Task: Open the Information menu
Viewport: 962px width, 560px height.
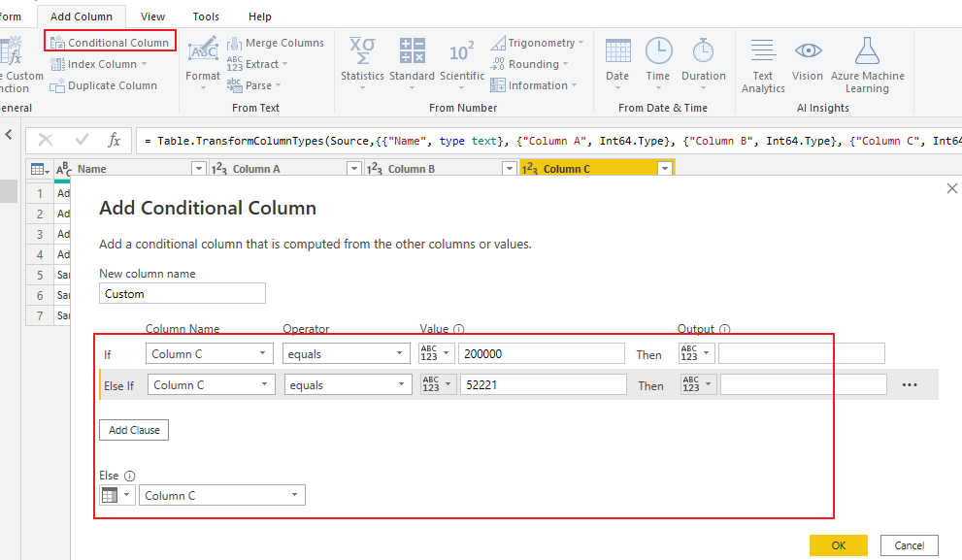Action: [534, 85]
